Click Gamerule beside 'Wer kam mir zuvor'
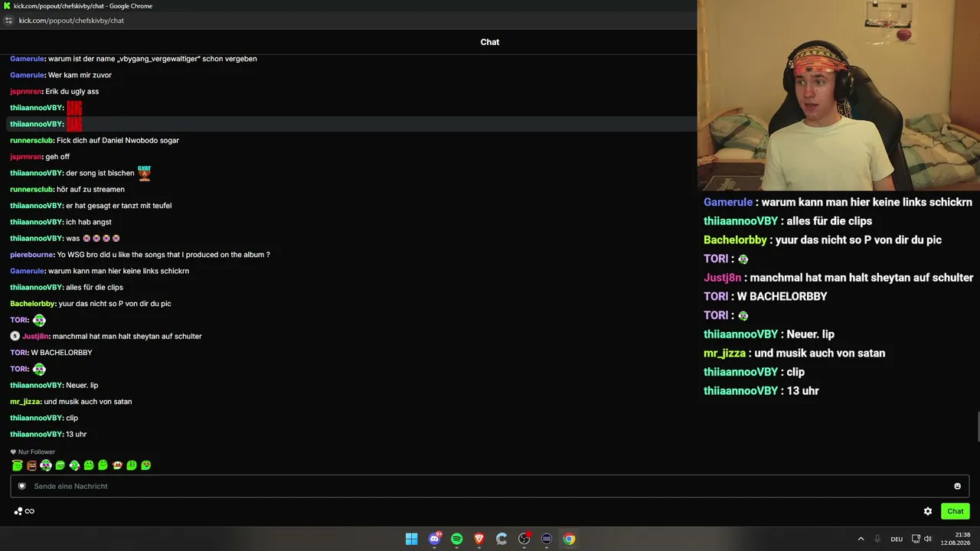This screenshot has height=551, width=980. coord(27,75)
